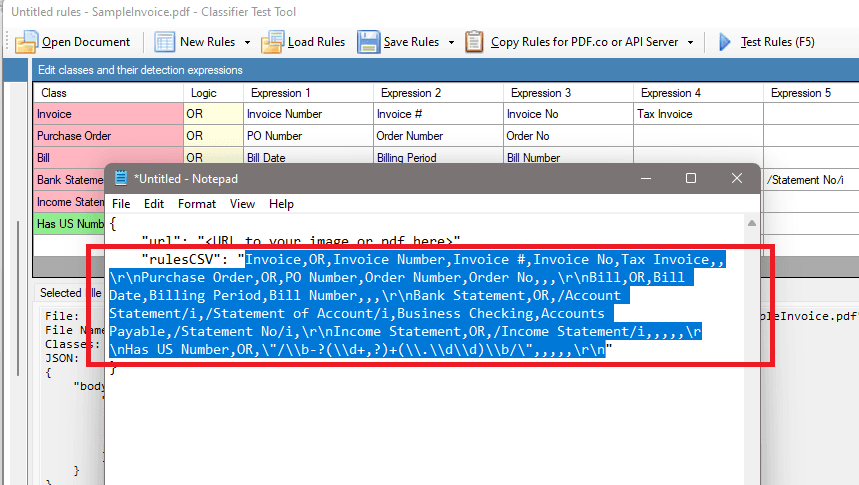Open the Notepad Edit menu
This screenshot has width=859, height=485.
point(154,203)
